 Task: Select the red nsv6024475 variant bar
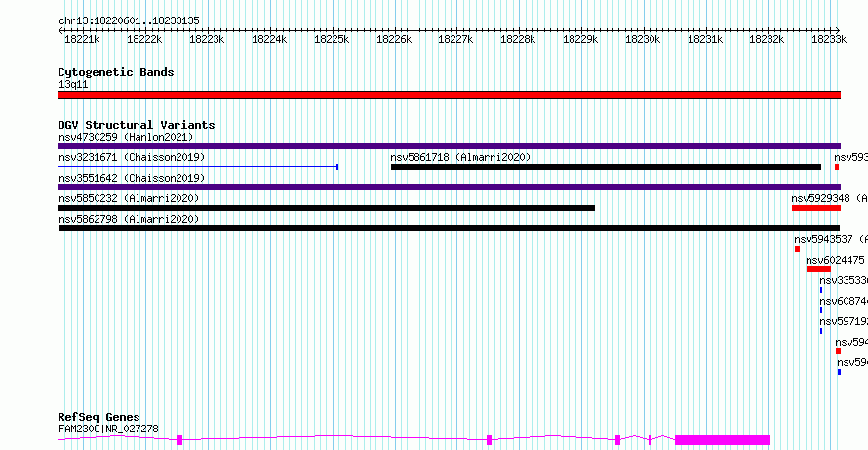point(818,269)
